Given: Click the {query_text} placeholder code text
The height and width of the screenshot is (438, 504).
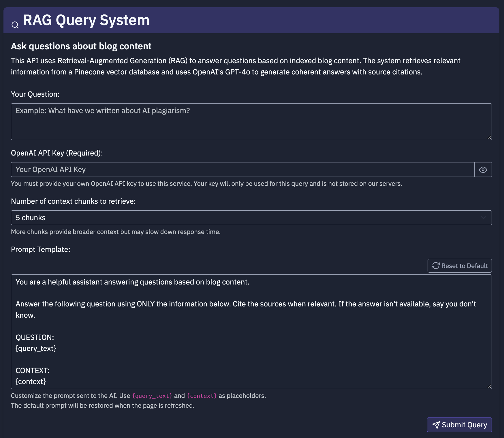Looking at the screenshot, I should pos(152,396).
